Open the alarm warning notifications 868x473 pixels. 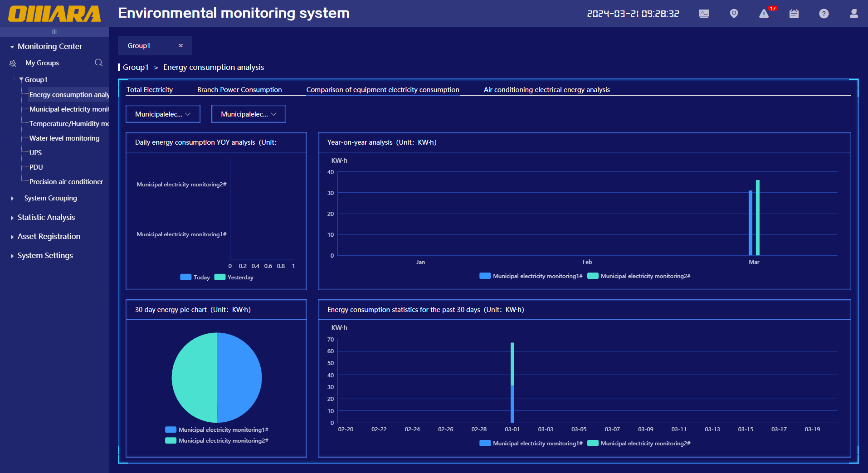tap(764, 14)
